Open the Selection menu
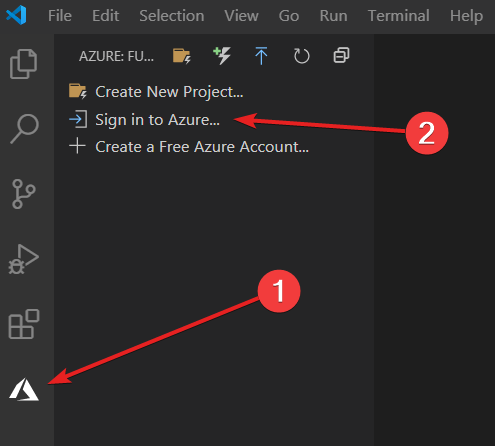Screen dimensions: 495x446 tap(172, 16)
